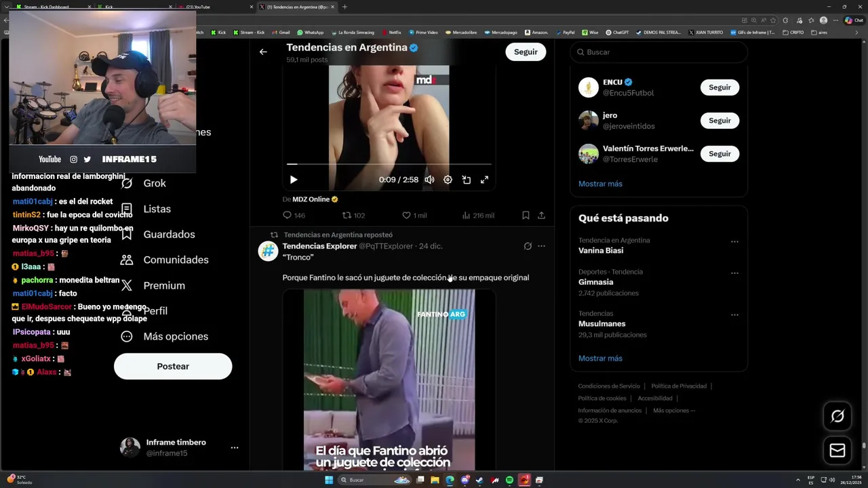Open the Musulmanes trend
The image size is (868, 488).
[x=601, y=324]
